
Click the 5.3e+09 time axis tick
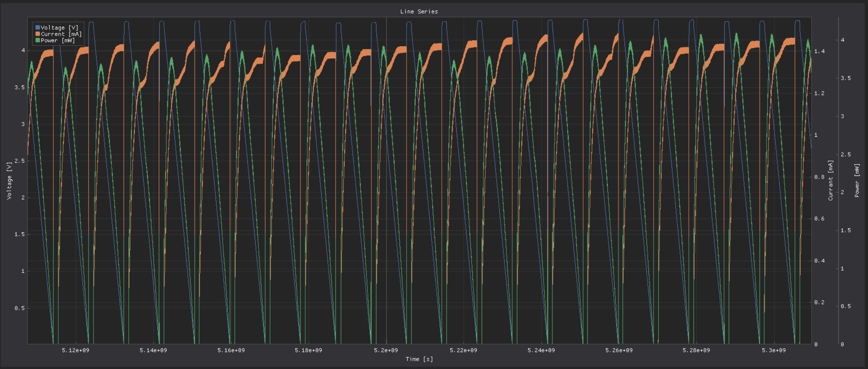tap(774, 350)
